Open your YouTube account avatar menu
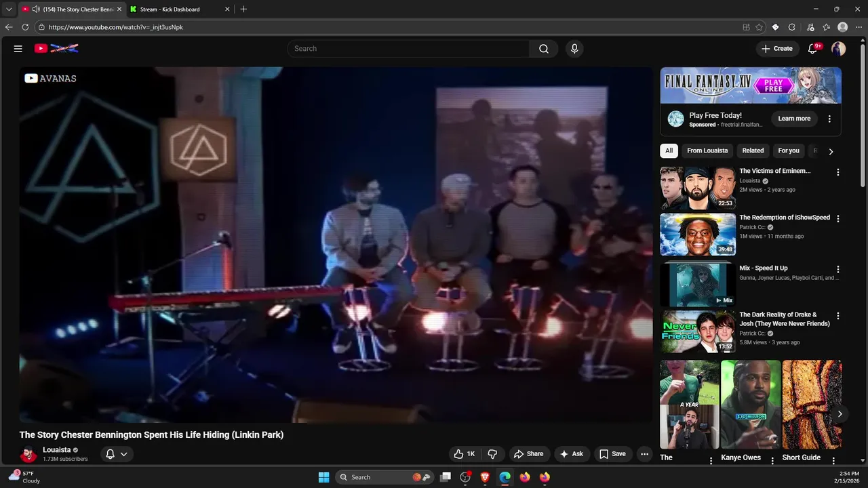Screen dimensions: 868x488 click(839, 49)
